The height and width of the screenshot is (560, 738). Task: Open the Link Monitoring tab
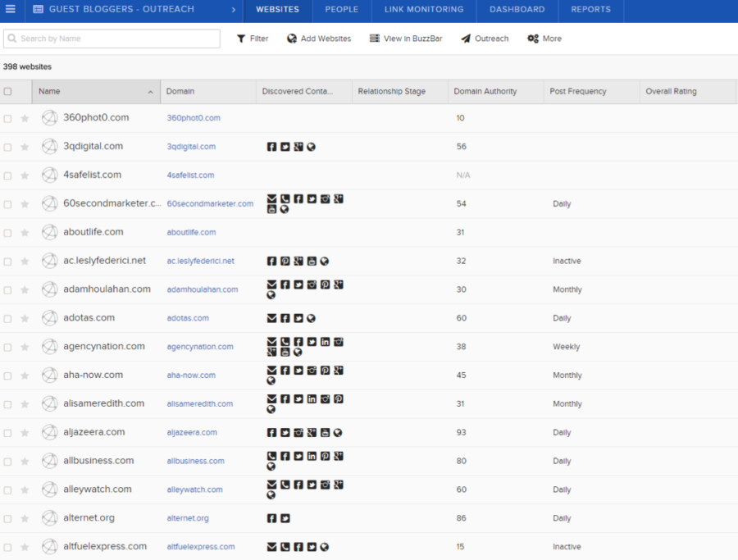424,9
